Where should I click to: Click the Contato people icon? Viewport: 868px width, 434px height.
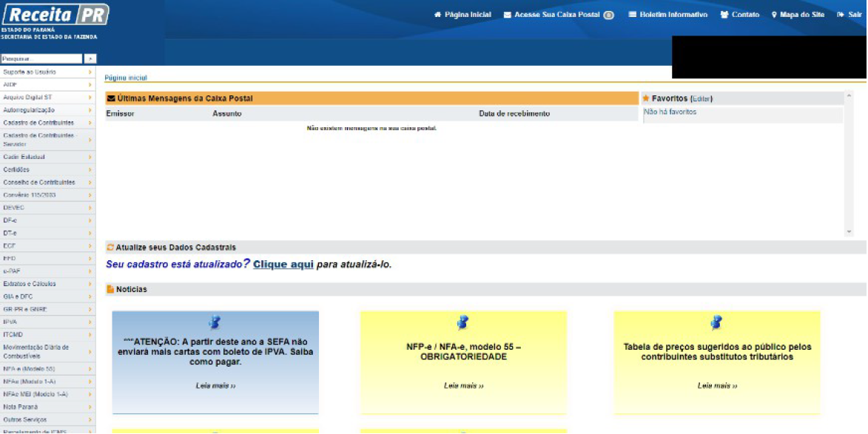click(x=724, y=15)
